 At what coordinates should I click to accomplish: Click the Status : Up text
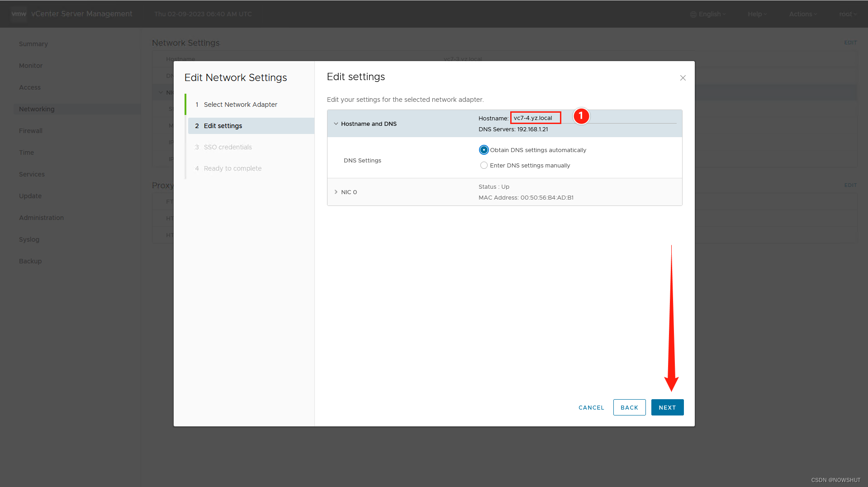[494, 187]
